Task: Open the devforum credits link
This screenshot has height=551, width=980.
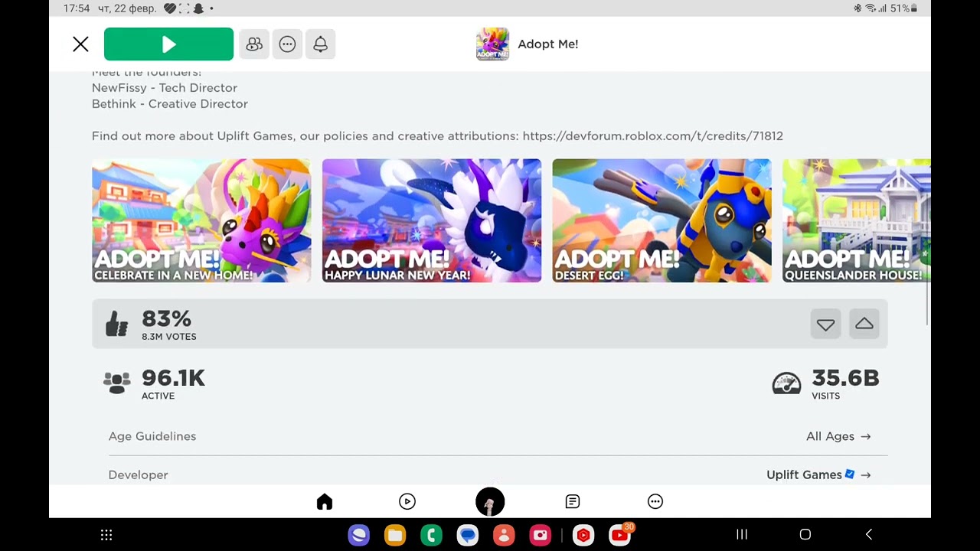Action: tap(652, 136)
